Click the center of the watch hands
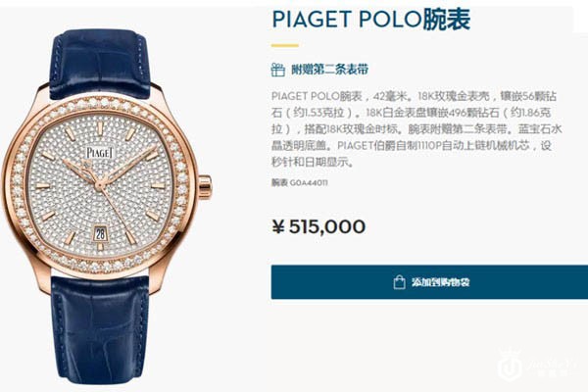588x392 pixels. point(100,185)
